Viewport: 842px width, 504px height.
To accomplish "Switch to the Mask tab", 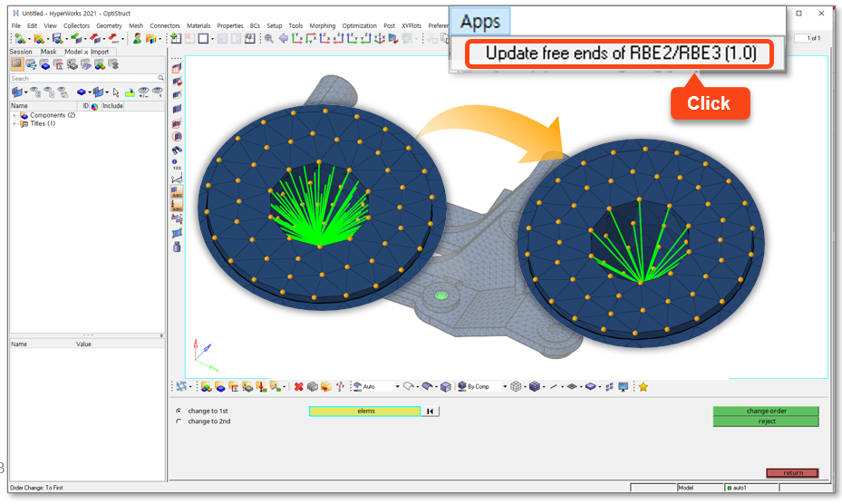I will 49,52.
